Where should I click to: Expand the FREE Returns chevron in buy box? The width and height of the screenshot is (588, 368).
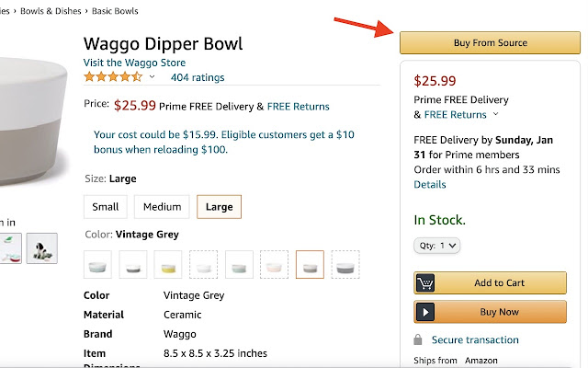click(496, 115)
